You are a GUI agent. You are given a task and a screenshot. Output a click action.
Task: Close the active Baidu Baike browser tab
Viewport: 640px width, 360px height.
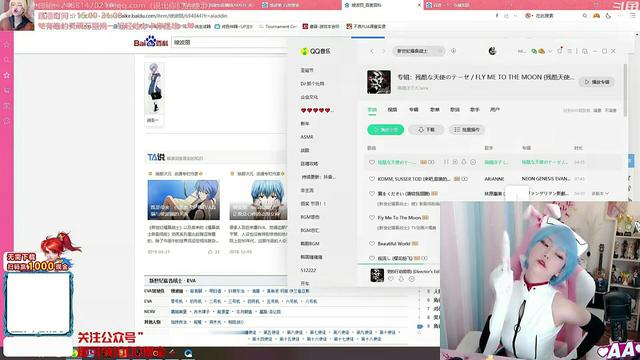click(x=419, y=5)
